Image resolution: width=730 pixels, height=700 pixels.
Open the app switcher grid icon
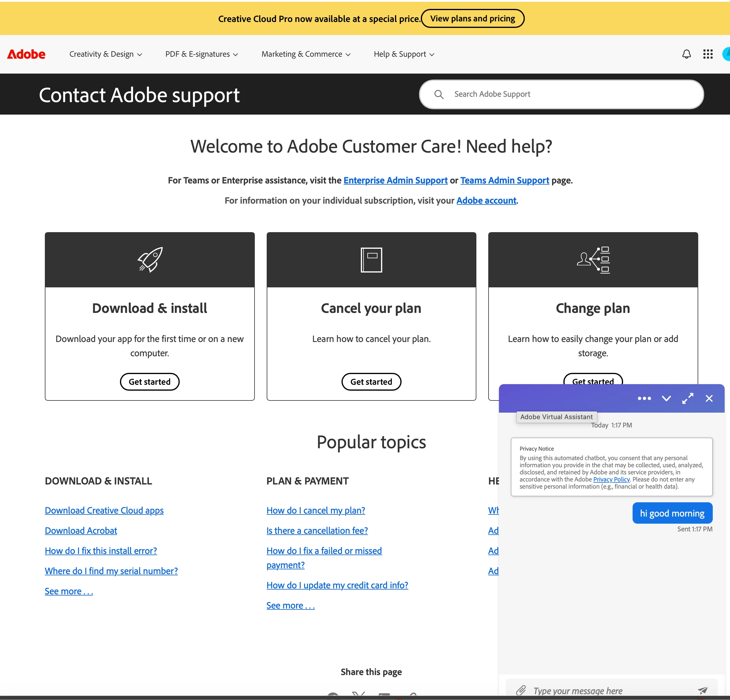[x=708, y=54]
